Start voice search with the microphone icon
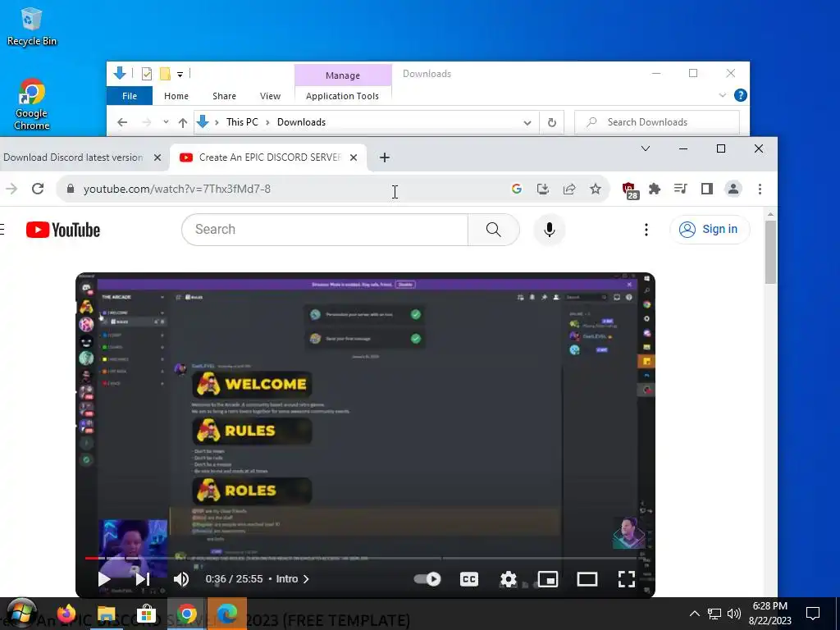This screenshot has width=840, height=630. pos(549,230)
